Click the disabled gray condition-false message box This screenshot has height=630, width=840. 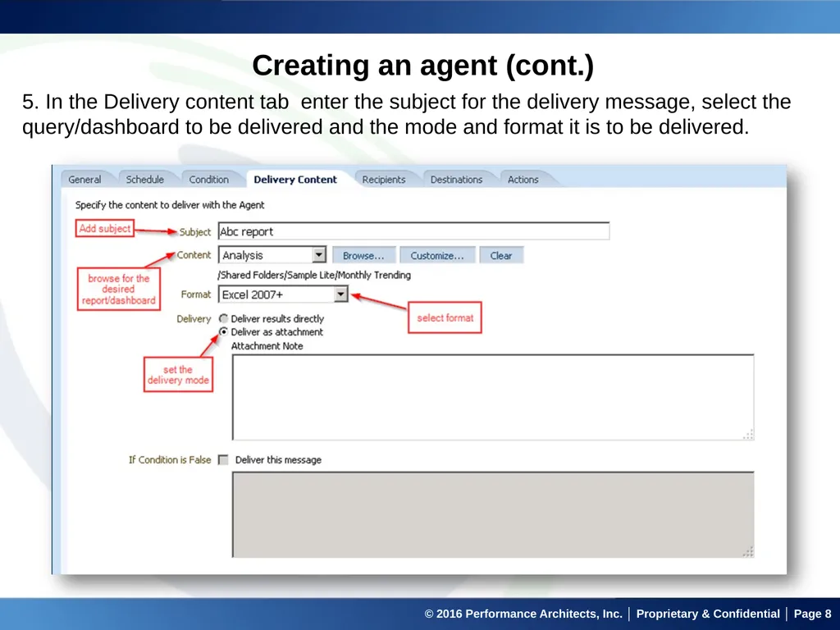pyautogui.click(x=493, y=514)
